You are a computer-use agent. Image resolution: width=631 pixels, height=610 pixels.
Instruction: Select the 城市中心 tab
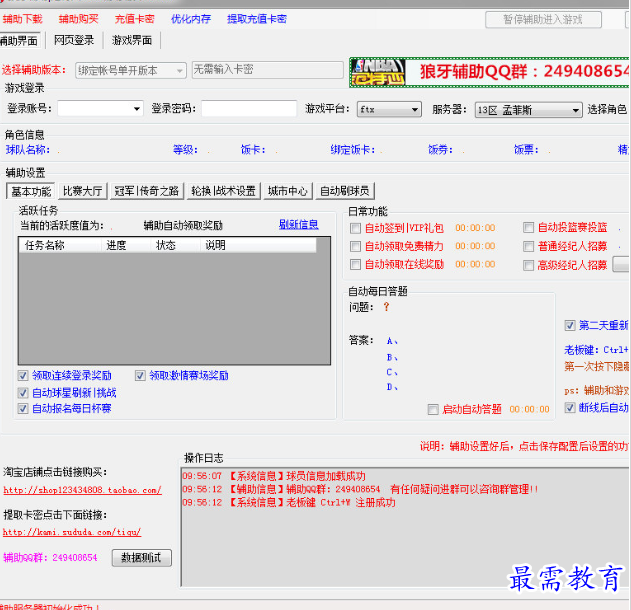pos(287,191)
